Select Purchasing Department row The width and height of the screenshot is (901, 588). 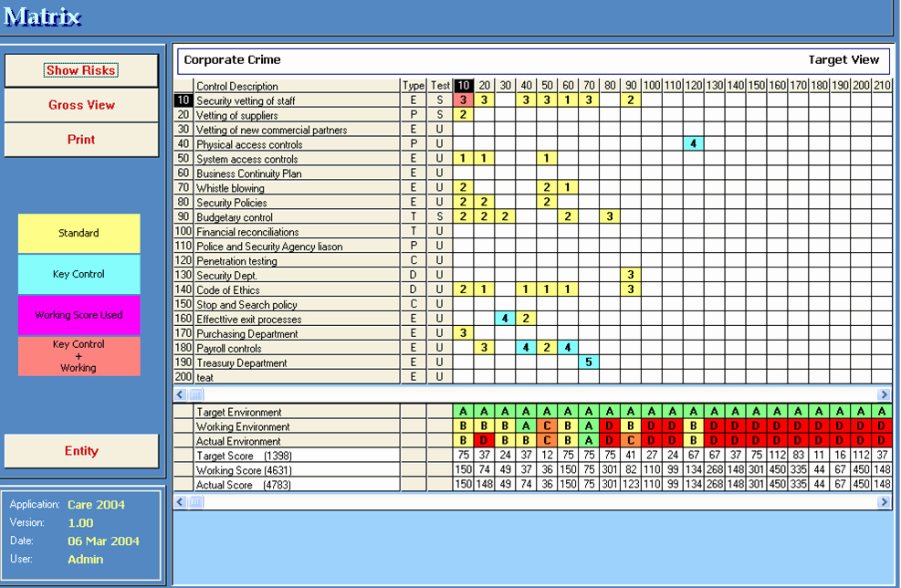(297, 333)
